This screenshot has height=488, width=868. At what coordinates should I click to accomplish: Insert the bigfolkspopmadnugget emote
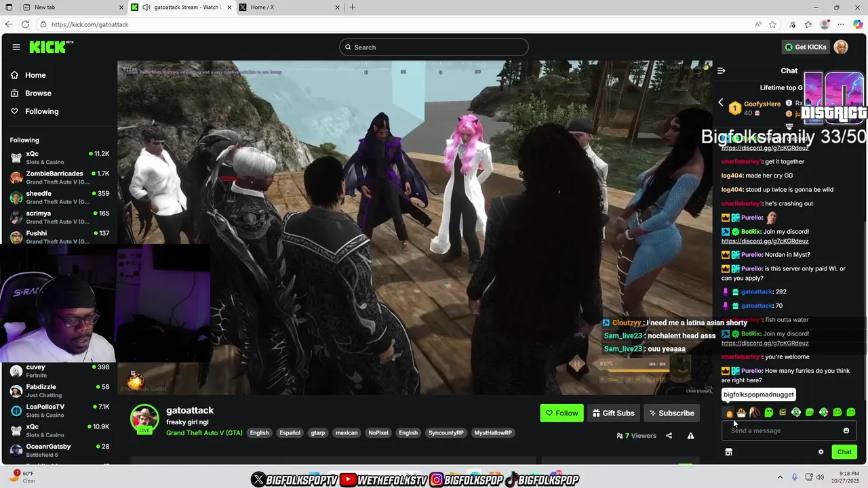click(x=729, y=413)
